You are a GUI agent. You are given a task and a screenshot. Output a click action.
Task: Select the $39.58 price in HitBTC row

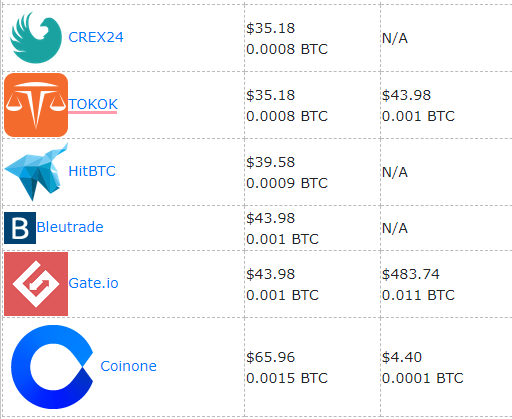(271, 162)
